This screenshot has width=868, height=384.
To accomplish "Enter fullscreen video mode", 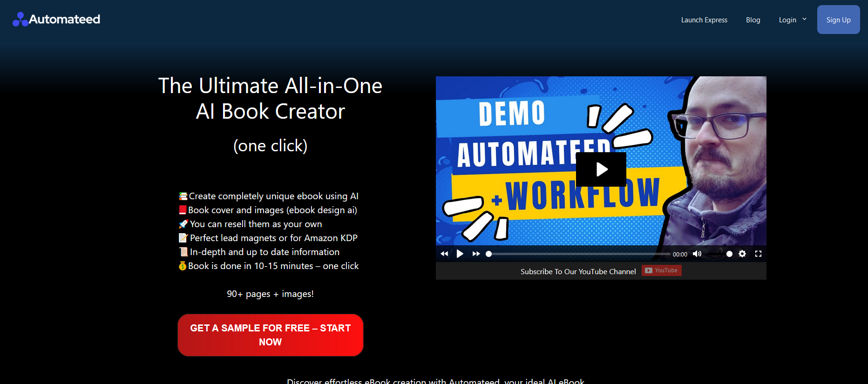I will pos(758,254).
